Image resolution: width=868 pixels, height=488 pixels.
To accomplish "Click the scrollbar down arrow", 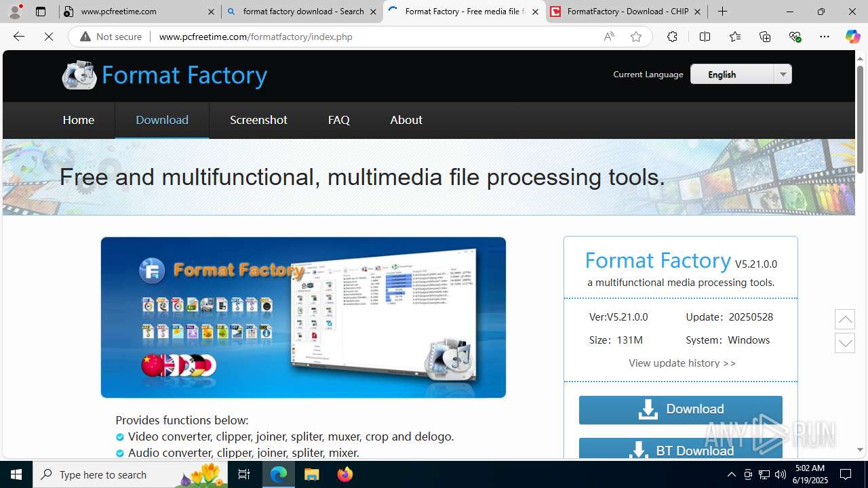I will (860, 449).
